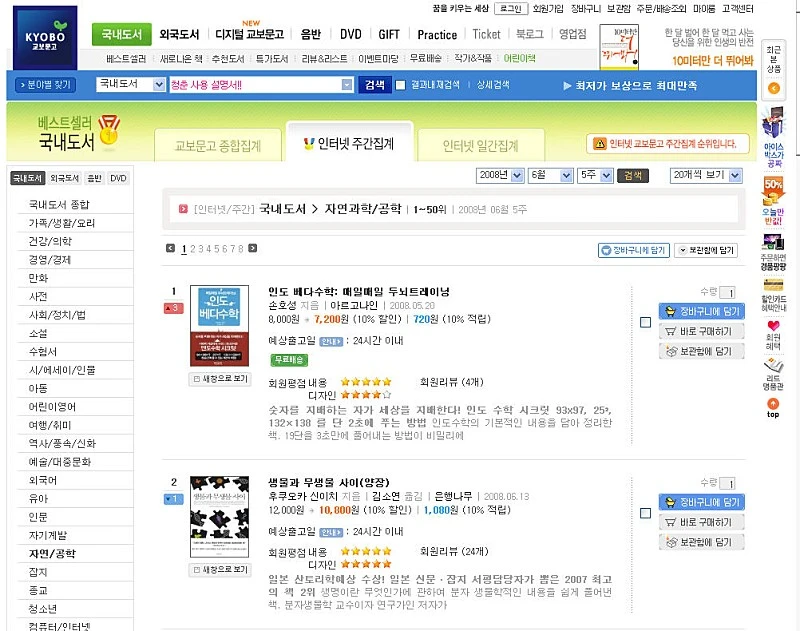This screenshot has width=800, height=631.
Task: Select the checkbox for 생물과 무생물 사이
Action: (645, 513)
